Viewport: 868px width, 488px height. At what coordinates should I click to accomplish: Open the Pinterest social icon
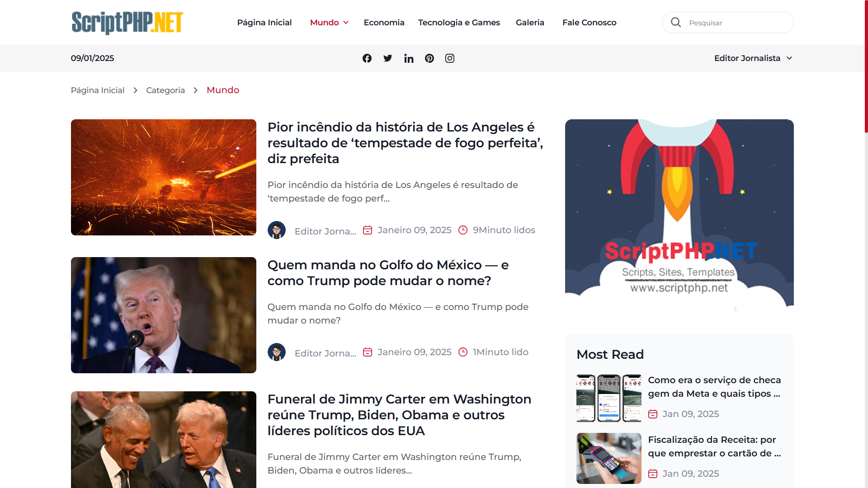(x=429, y=58)
